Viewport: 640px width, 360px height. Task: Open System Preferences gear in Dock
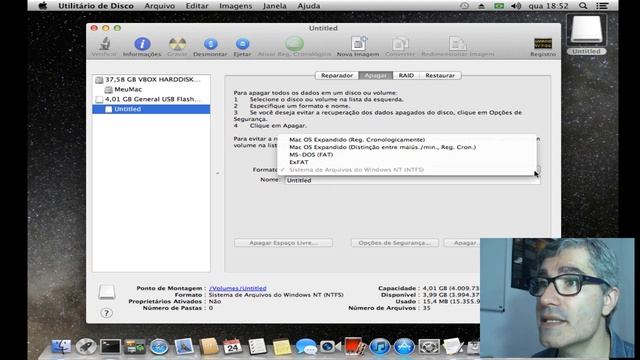coord(429,347)
